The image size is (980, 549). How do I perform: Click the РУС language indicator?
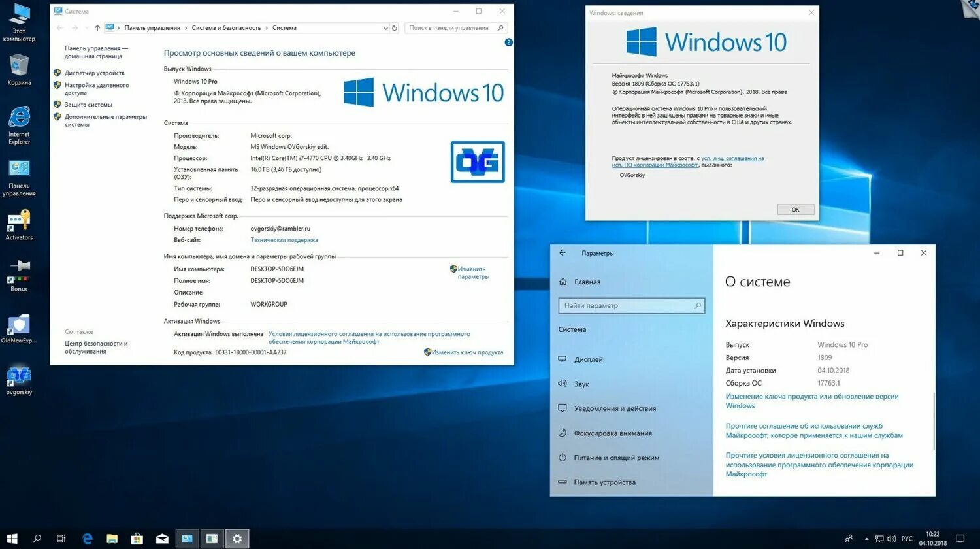907,539
